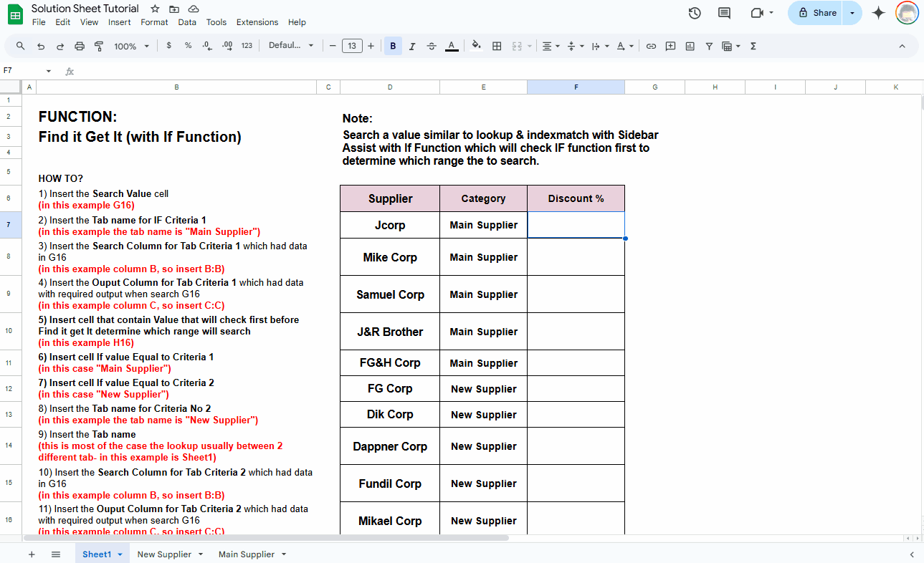The width and height of the screenshot is (924, 563).
Task: Open the zoom level dropdown
Action: tap(132, 46)
